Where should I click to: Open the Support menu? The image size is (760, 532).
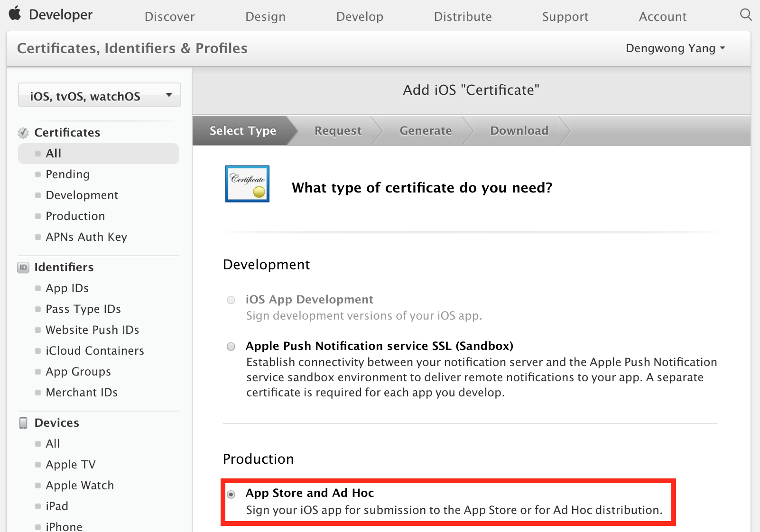tap(565, 17)
